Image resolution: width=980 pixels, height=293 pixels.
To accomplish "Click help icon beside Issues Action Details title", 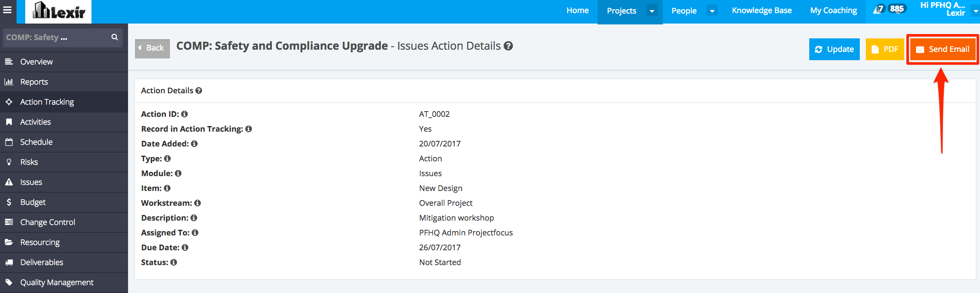I will 508,46.
